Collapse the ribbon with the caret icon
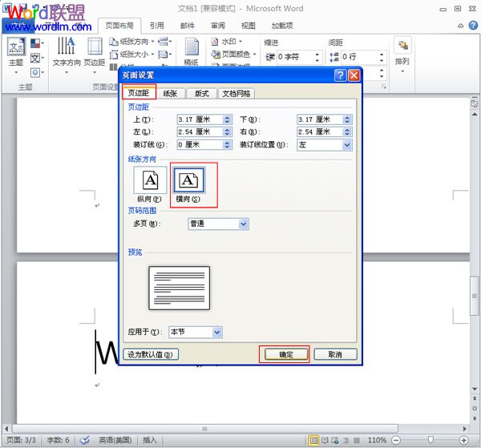 tap(460, 26)
